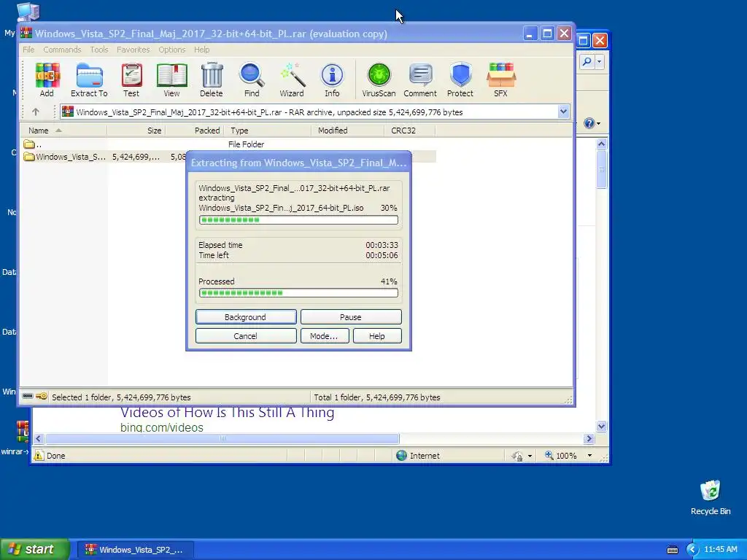Open the Recycle Bin desktop icon

coord(711,491)
